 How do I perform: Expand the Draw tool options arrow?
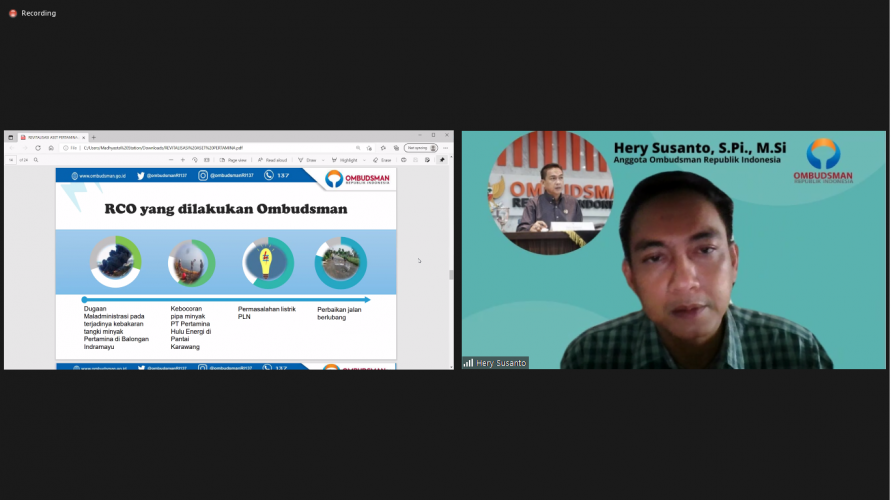tap(324, 160)
